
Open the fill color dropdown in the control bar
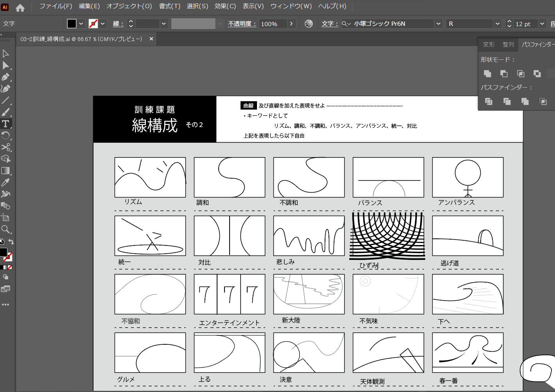click(81, 24)
